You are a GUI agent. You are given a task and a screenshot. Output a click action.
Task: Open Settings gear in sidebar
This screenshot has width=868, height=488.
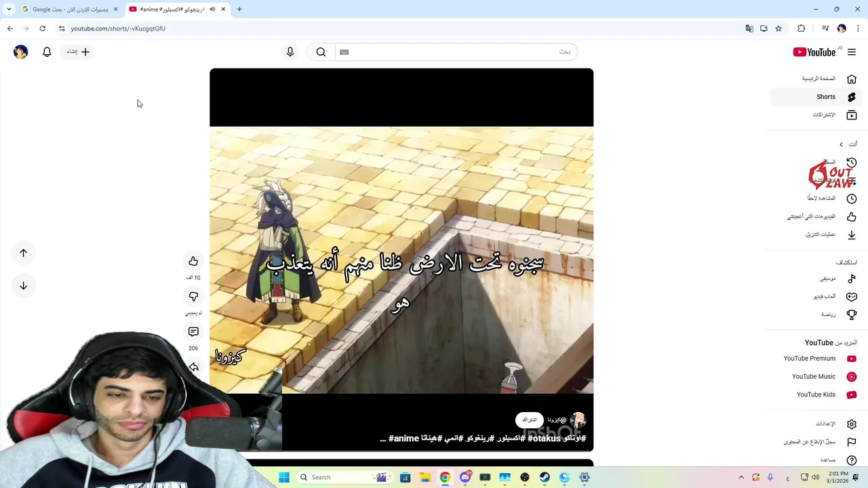click(x=816, y=424)
